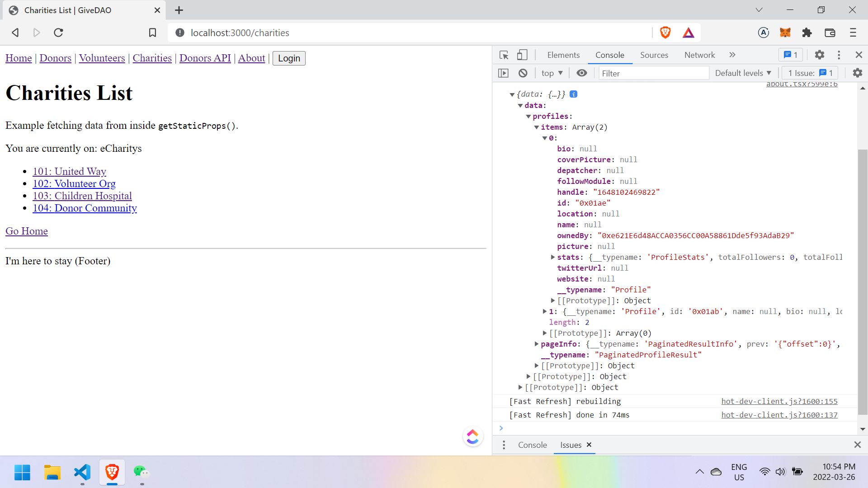Select the Default levels dropdown
This screenshot has width=868, height=488.
744,73
